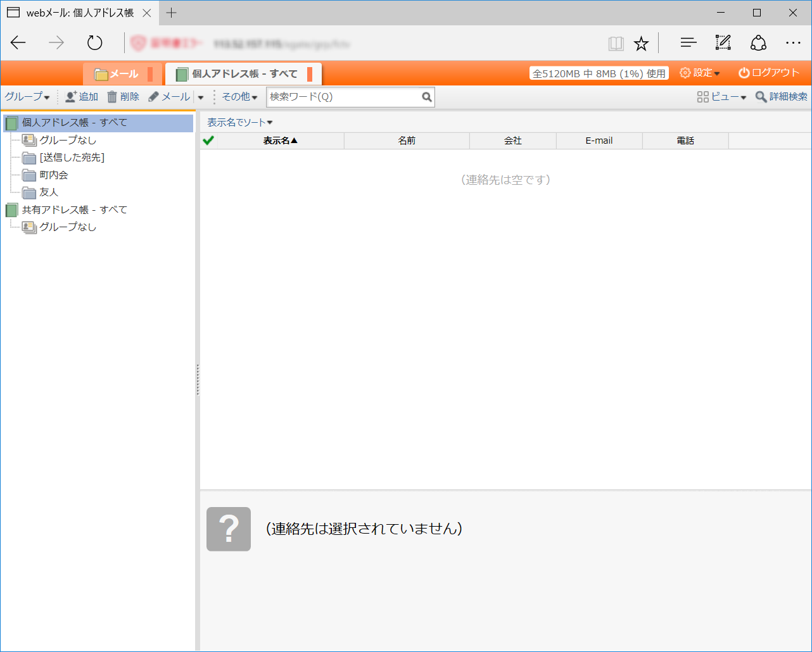812x652 pixels.
Task: Open the ビュー view dropdown
Action: click(721, 97)
